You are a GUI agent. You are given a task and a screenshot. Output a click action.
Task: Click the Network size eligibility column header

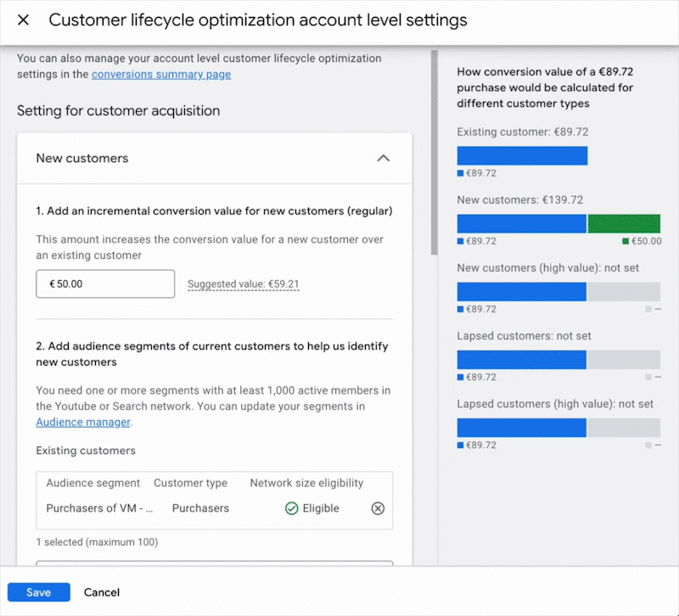306,483
